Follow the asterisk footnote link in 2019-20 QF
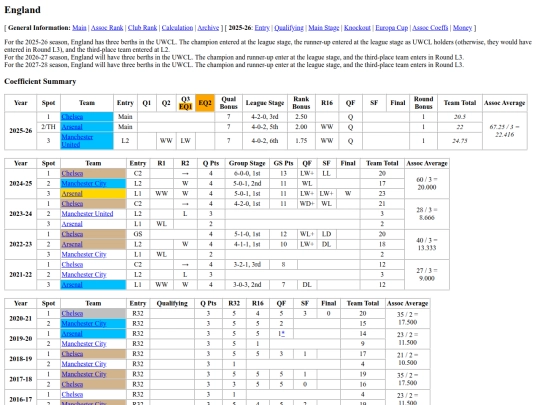The width and height of the screenshot is (540, 405). pyautogui.click(x=283, y=333)
